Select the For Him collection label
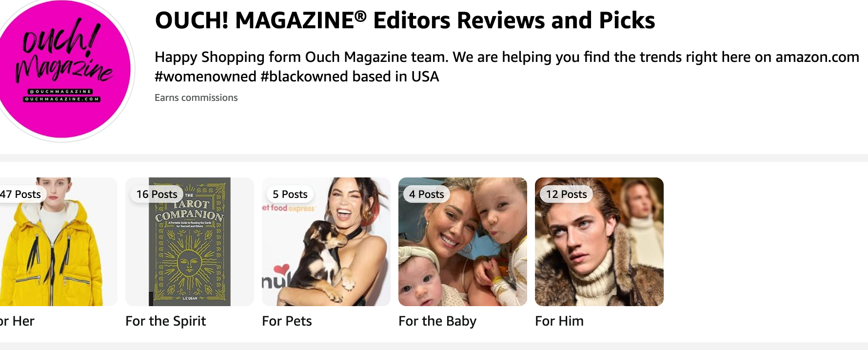The height and width of the screenshot is (350, 868). point(559,321)
